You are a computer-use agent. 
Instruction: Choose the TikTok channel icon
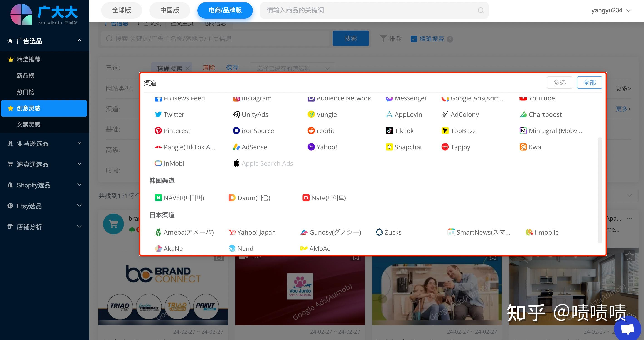tap(389, 131)
